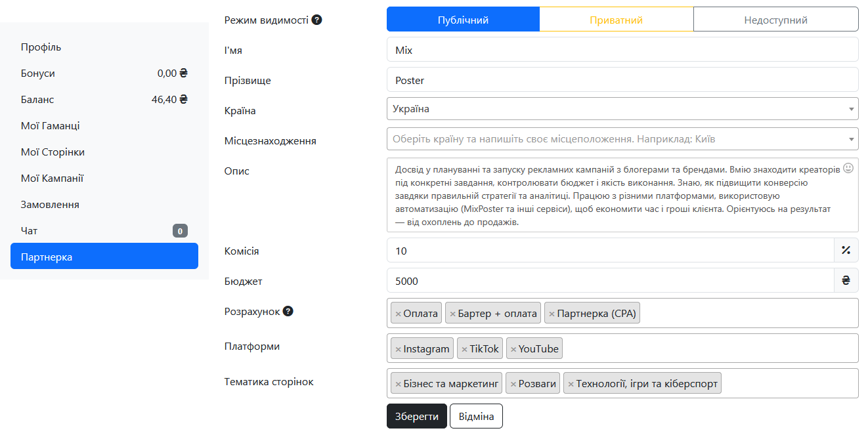Remove the Бартер + оплата tag

(452, 314)
